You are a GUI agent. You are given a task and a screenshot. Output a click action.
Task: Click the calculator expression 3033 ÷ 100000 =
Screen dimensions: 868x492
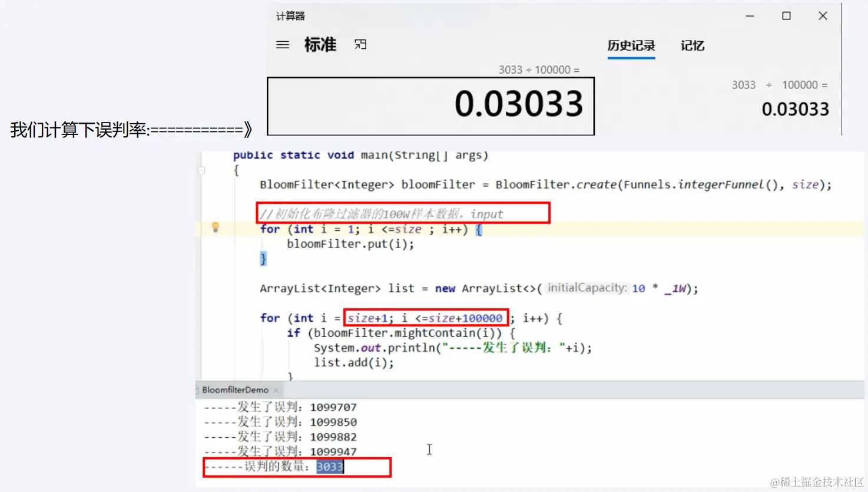539,70
